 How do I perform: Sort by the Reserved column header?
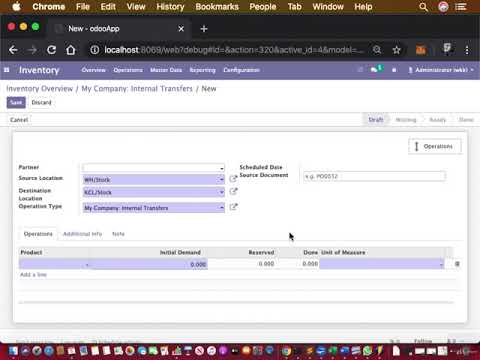point(261,252)
